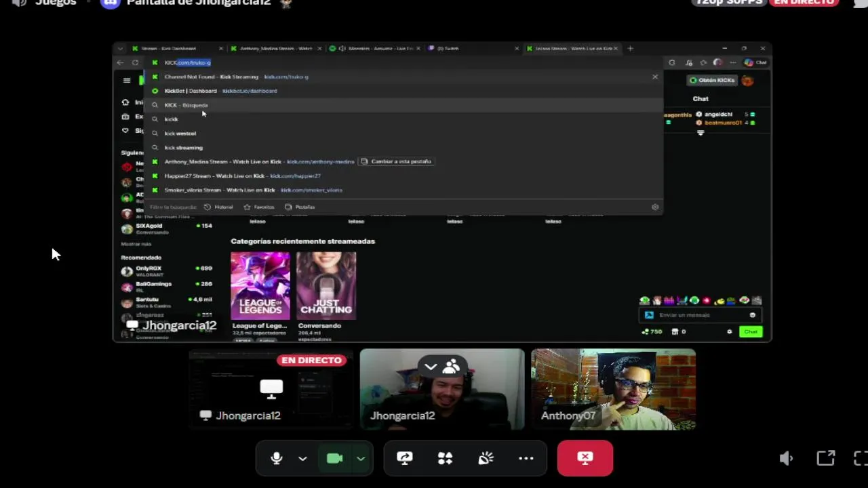
Task: Open more options three-dot menu
Action: (526, 458)
